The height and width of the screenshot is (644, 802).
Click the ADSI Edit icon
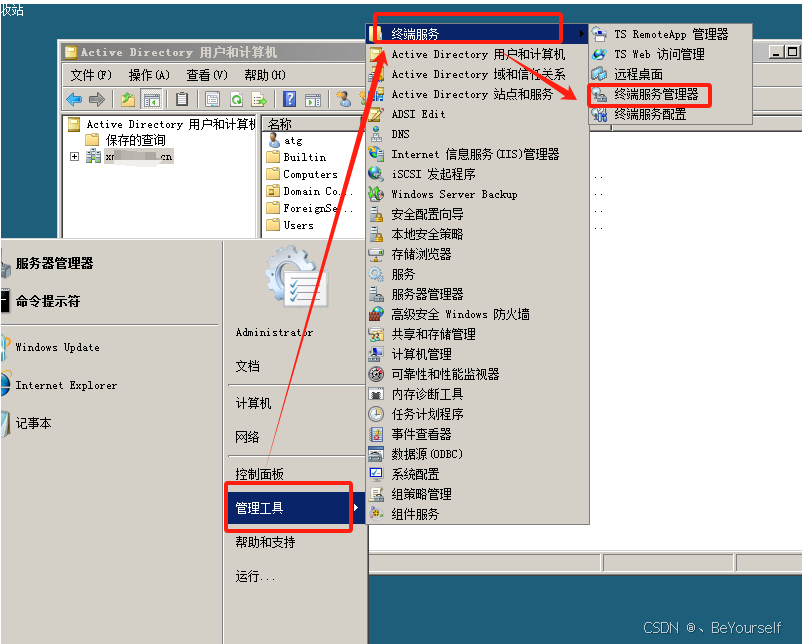pos(376,114)
